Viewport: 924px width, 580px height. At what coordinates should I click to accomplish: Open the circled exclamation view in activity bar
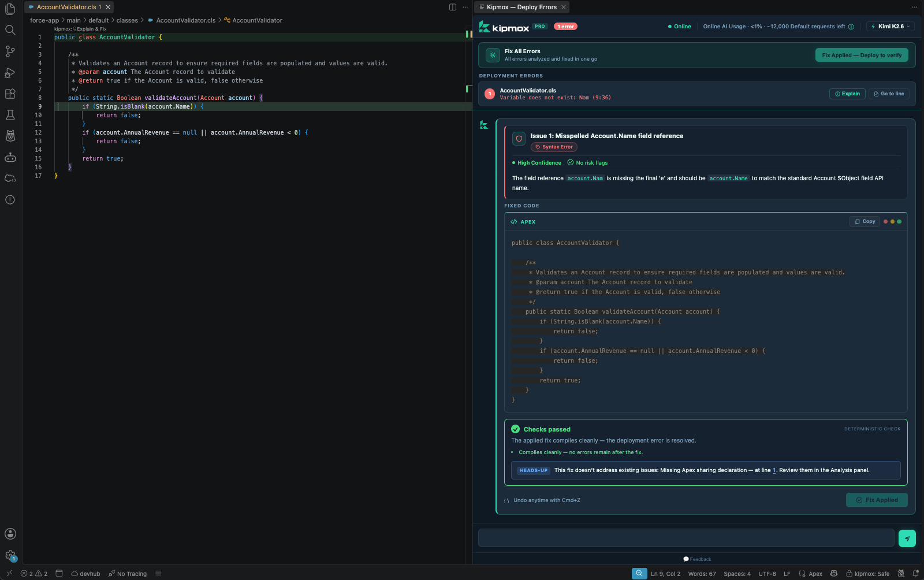pyautogui.click(x=10, y=200)
